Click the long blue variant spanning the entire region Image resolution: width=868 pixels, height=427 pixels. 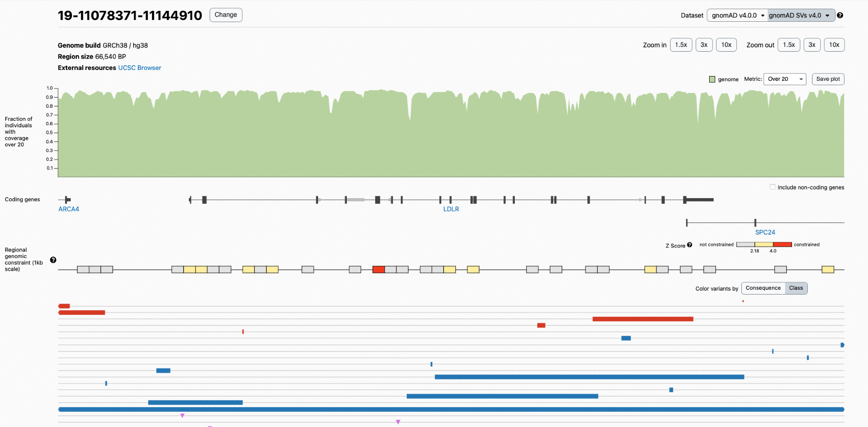point(451,409)
